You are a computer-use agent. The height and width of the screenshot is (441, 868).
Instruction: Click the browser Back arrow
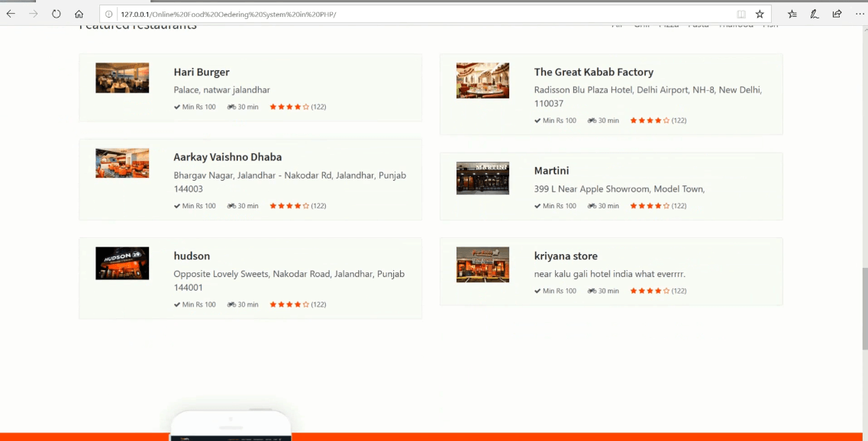coord(11,14)
